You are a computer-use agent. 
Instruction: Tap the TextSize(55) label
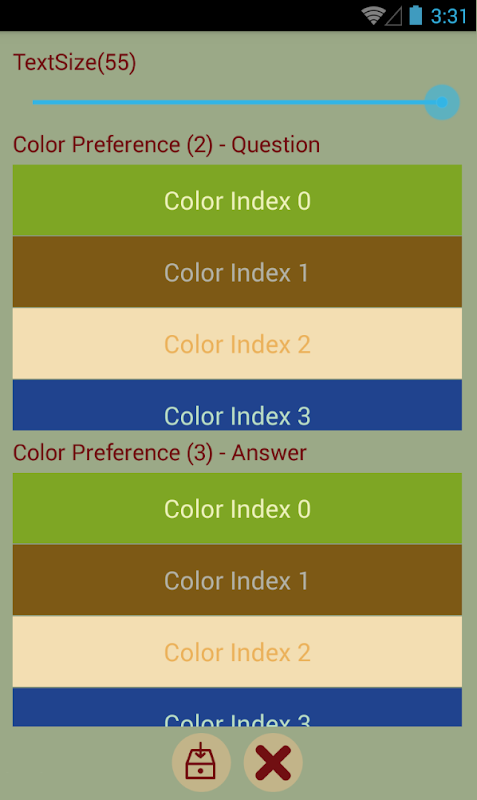click(x=74, y=63)
